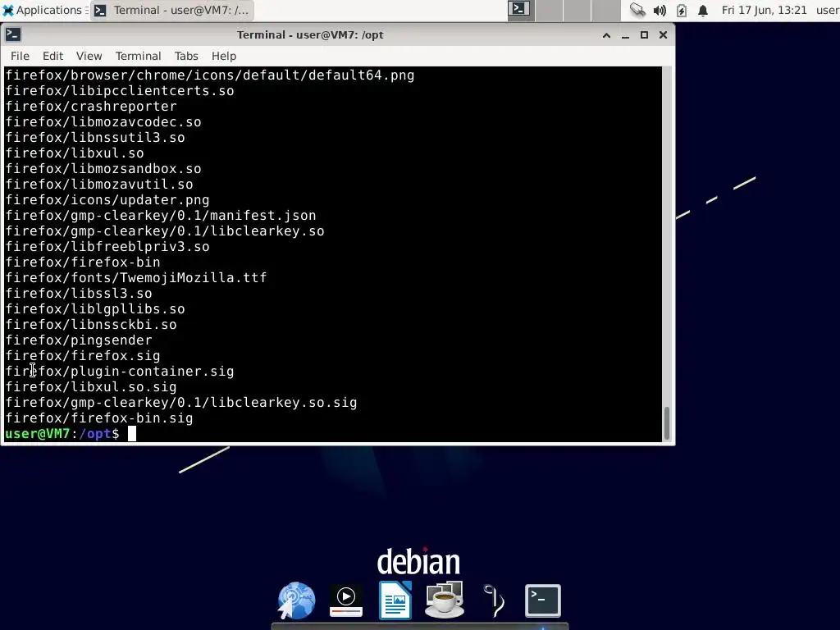Image resolution: width=840 pixels, height=630 pixels.
Task: Open the File menu
Action: [x=20, y=56]
